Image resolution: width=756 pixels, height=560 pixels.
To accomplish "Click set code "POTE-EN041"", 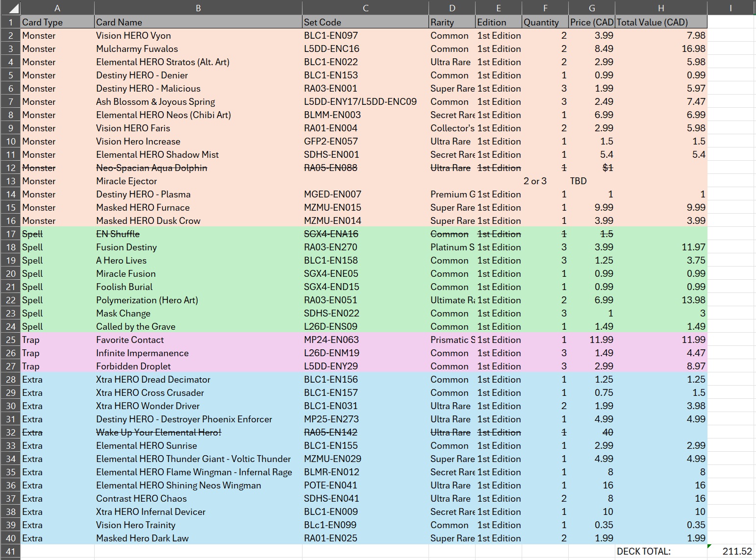I will (x=365, y=485).
